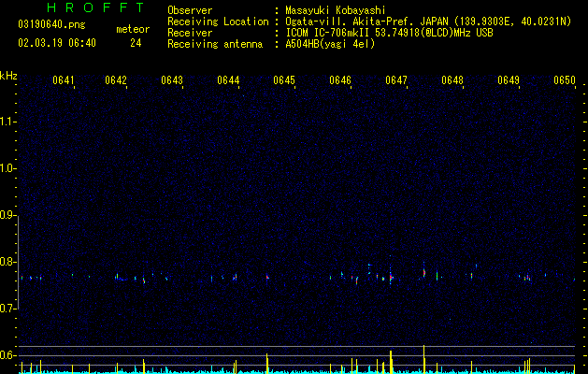Click the meteor count 24
The height and width of the screenshot is (374, 588).
tap(136, 43)
